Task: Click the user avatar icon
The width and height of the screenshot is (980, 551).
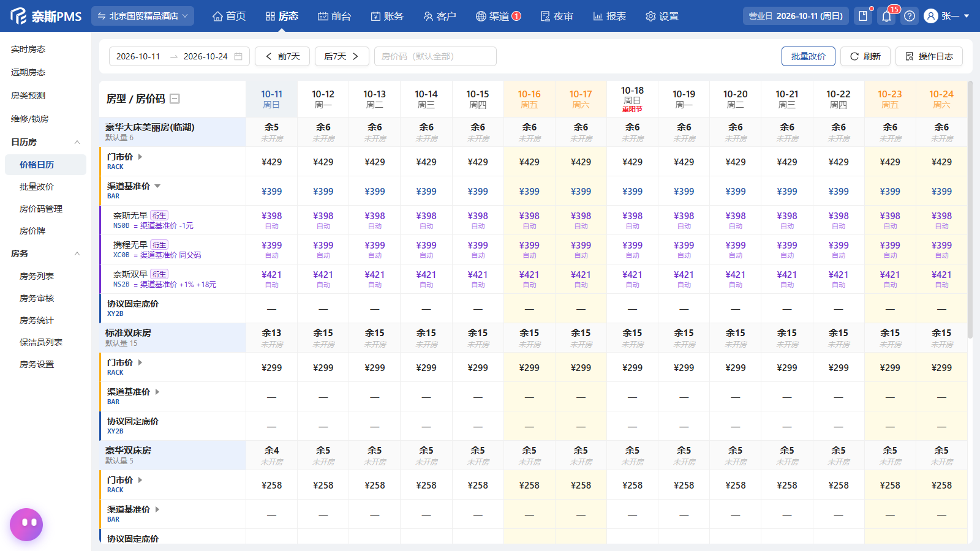Action: pos(931,16)
